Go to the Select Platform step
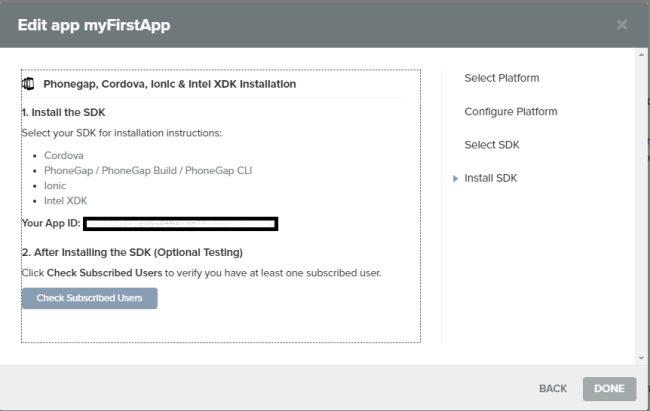 tap(502, 78)
